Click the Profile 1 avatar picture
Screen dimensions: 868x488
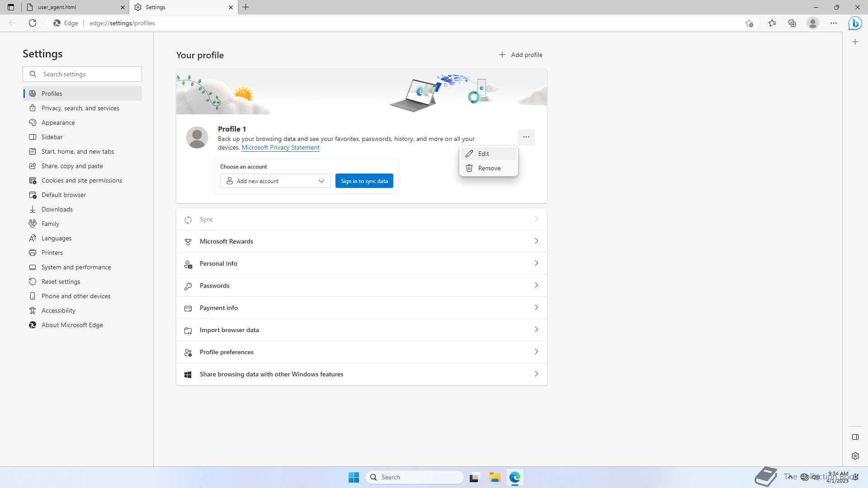coord(197,137)
